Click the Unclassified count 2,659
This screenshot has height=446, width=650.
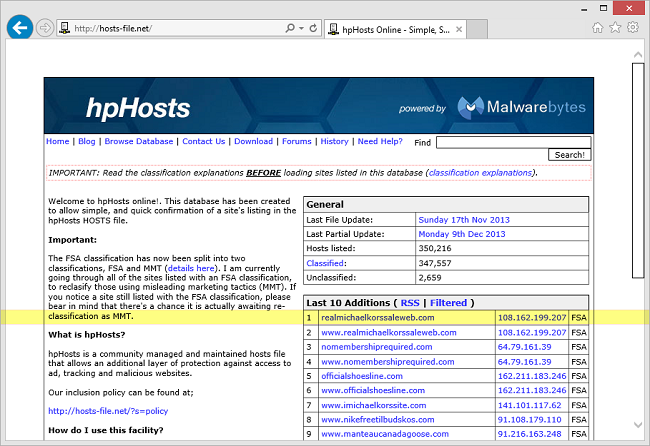pos(430,277)
